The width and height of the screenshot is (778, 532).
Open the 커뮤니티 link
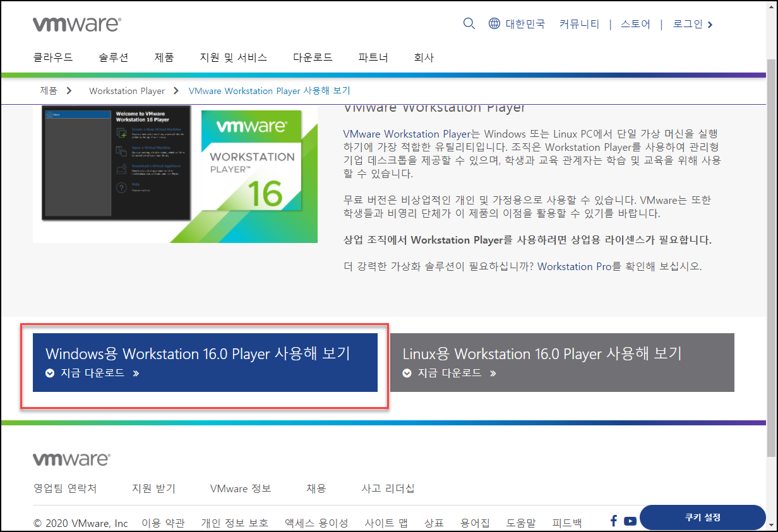coord(579,24)
